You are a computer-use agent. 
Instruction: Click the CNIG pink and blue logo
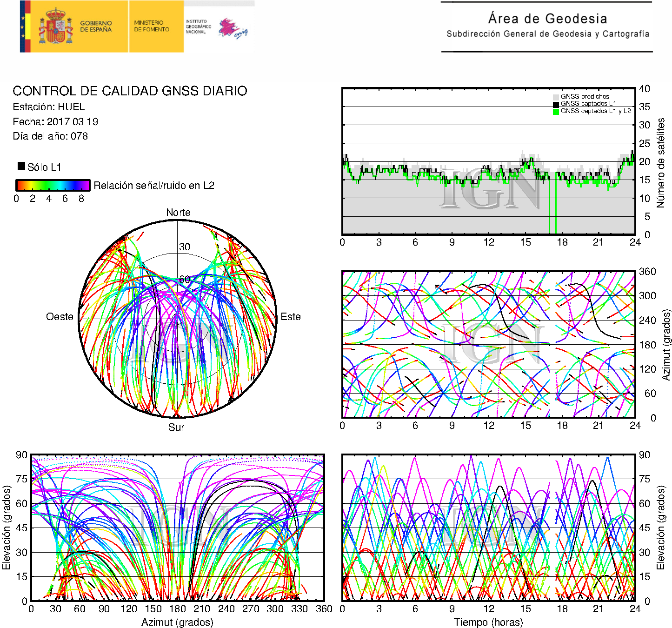pyautogui.click(x=233, y=28)
